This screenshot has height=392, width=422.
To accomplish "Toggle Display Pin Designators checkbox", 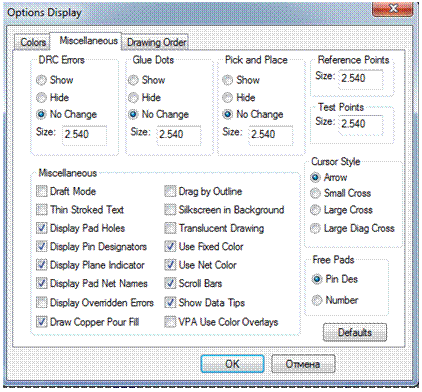I will coord(42,246).
